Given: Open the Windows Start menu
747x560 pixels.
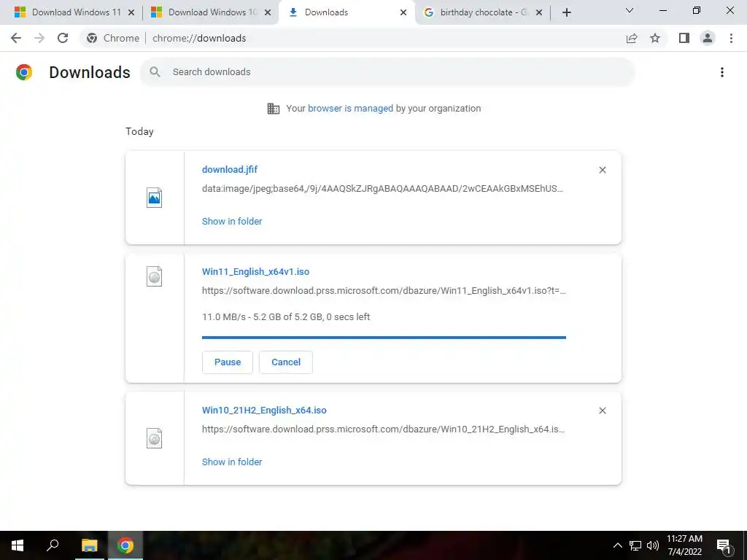Looking at the screenshot, I should [x=18, y=545].
